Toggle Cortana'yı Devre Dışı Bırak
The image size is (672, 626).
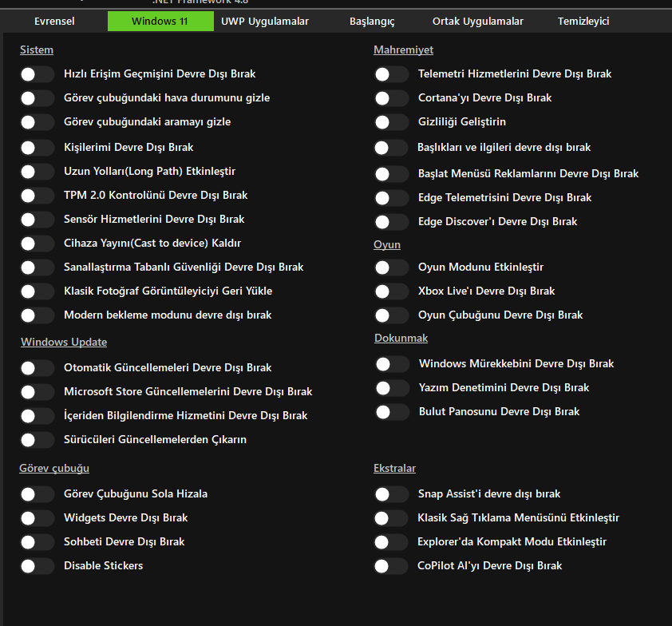point(391,98)
